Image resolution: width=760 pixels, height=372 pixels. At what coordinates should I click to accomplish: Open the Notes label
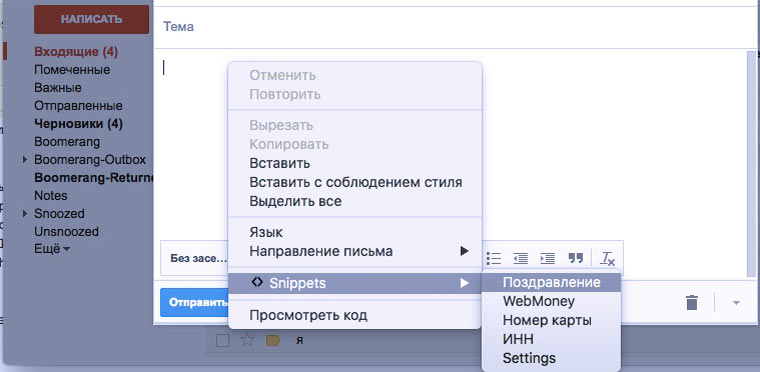(50, 195)
